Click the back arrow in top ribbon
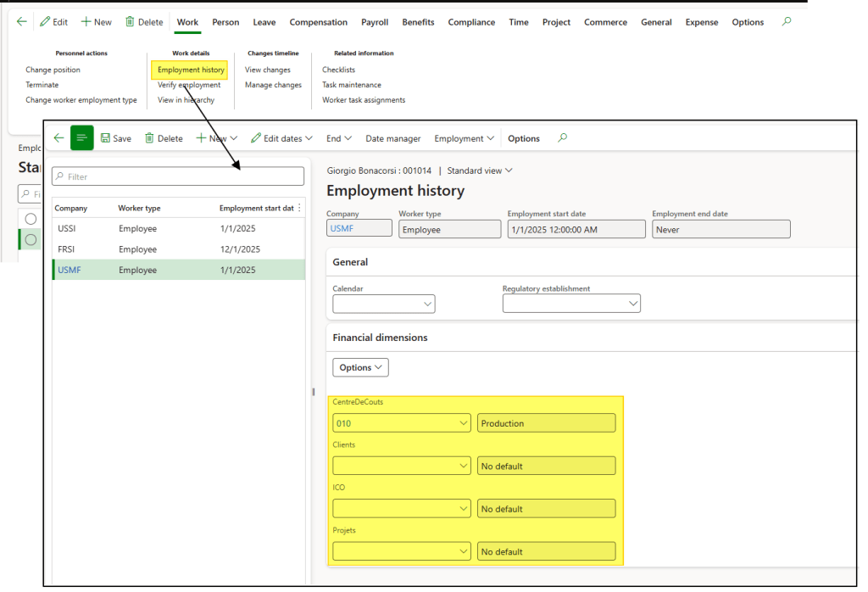Screen dimensions: 868x592 tap(22, 22)
